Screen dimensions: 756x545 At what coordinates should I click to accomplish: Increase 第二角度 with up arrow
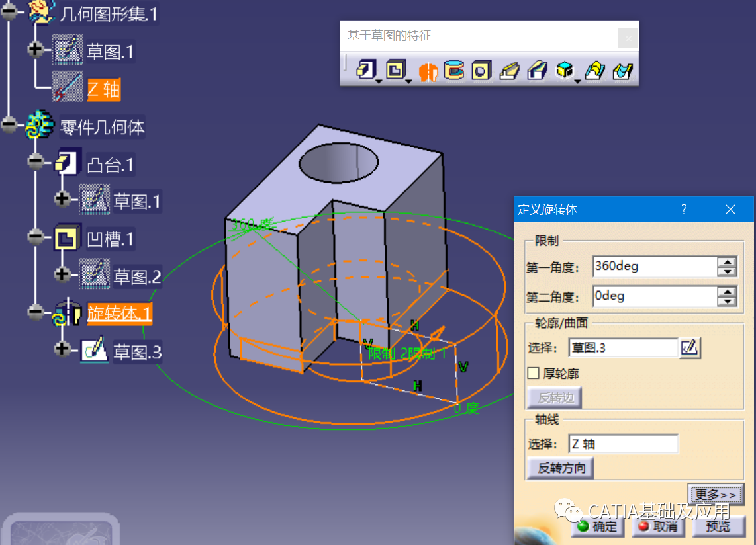727,291
